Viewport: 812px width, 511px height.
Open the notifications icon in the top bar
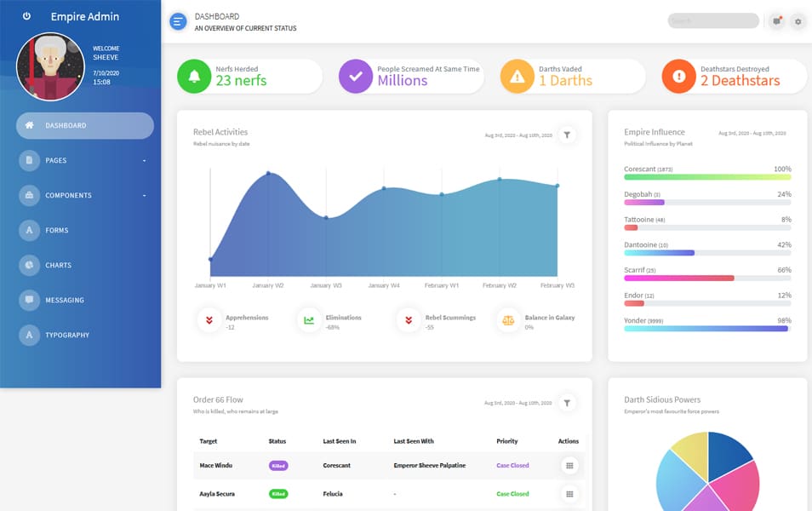coord(775,20)
